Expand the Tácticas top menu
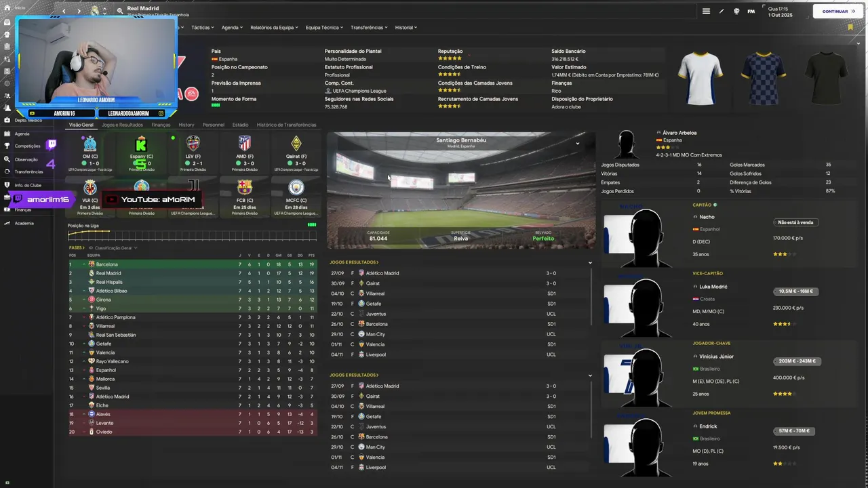Viewport: 868px width, 488px height. point(203,28)
